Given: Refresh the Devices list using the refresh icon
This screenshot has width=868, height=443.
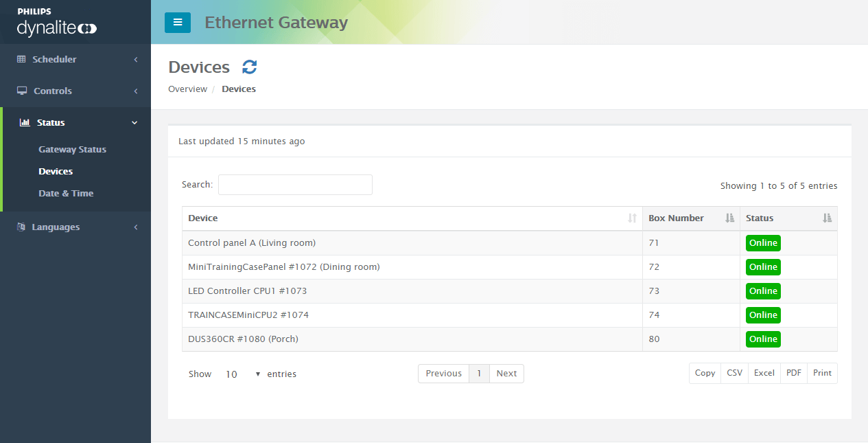Looking at the screenshot, I should 249,66.
